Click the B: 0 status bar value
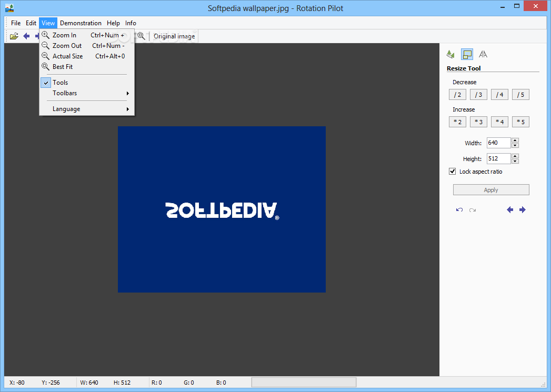 pyautogui.click(x=221, y=383)
